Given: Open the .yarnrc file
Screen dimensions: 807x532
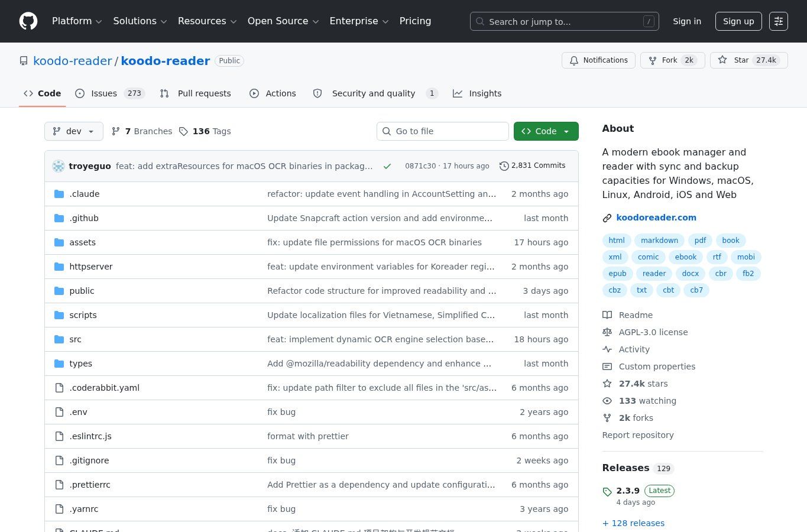Looking at the screenshot, I should pyautogui.click(x=84, y=509).
